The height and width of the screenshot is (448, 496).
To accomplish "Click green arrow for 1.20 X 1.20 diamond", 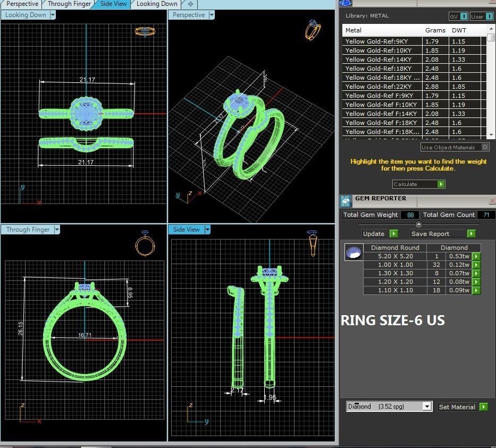I will (x=476, y=282).
